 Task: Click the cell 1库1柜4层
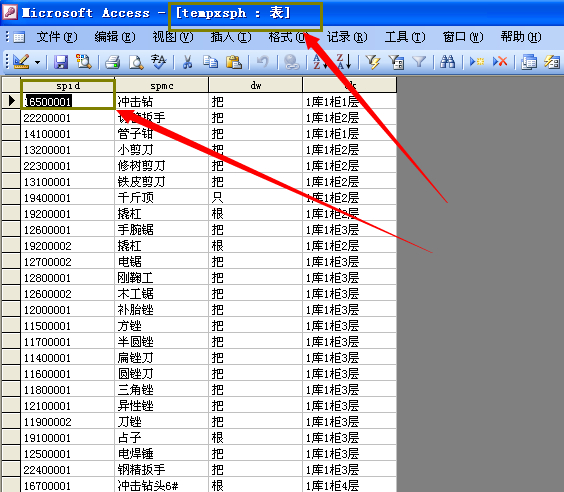(x=350, y=485)
